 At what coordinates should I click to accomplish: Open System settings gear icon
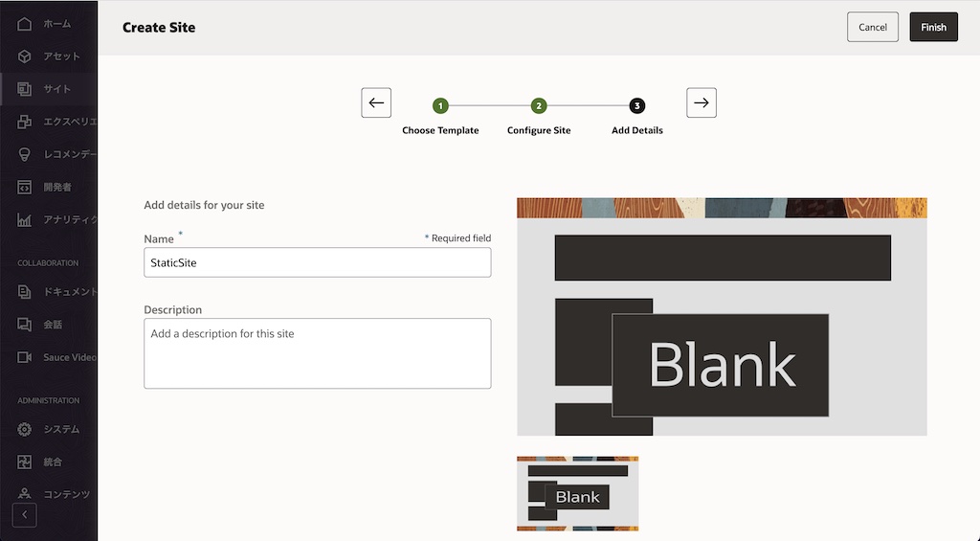(25, 429)
